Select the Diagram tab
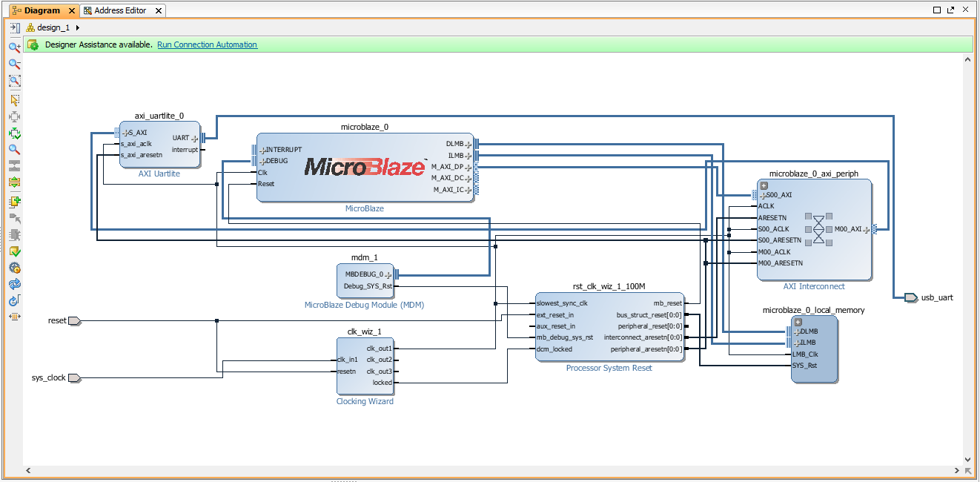Viewport: 980px width, 482px height. 42,10
